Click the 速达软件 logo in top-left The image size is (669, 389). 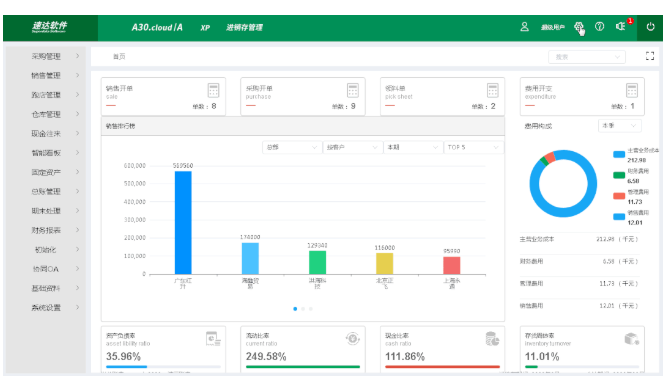(x=49, y=27)
